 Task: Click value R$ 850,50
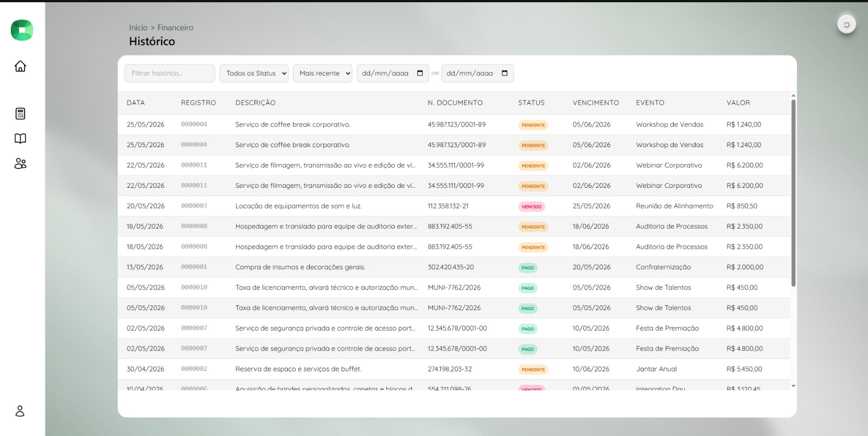tap(742, 206)
